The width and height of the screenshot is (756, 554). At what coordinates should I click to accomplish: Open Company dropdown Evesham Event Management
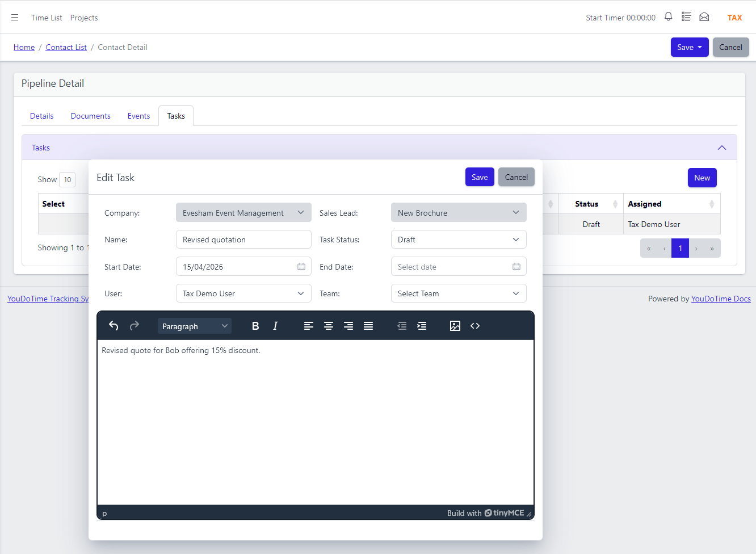pos(243,212)
